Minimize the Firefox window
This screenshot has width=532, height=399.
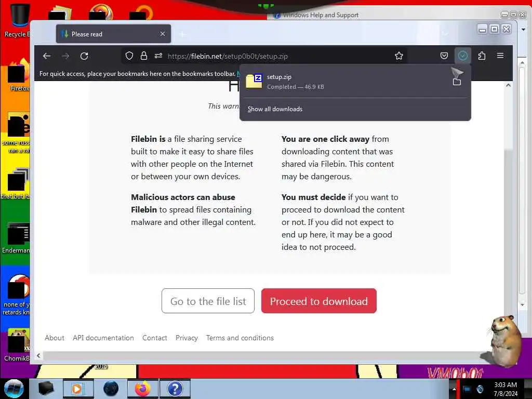(x=482, y=30)
